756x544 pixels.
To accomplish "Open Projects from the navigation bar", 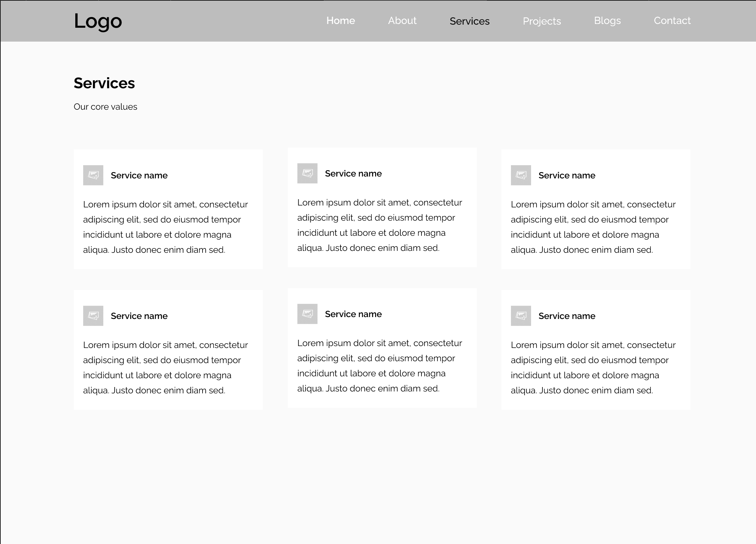I will [542, 21].
